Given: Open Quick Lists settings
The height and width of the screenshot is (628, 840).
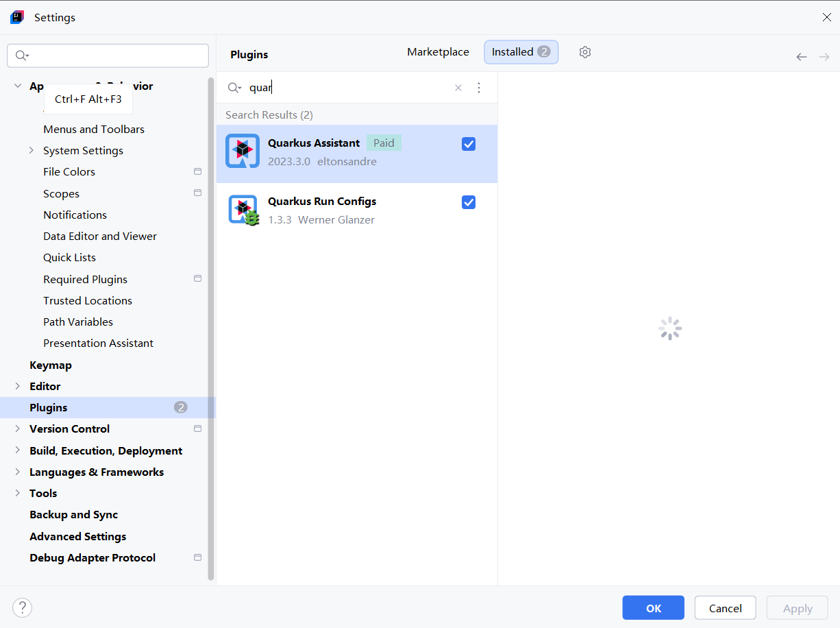Looking at the screenshot, I should (69, 257).
